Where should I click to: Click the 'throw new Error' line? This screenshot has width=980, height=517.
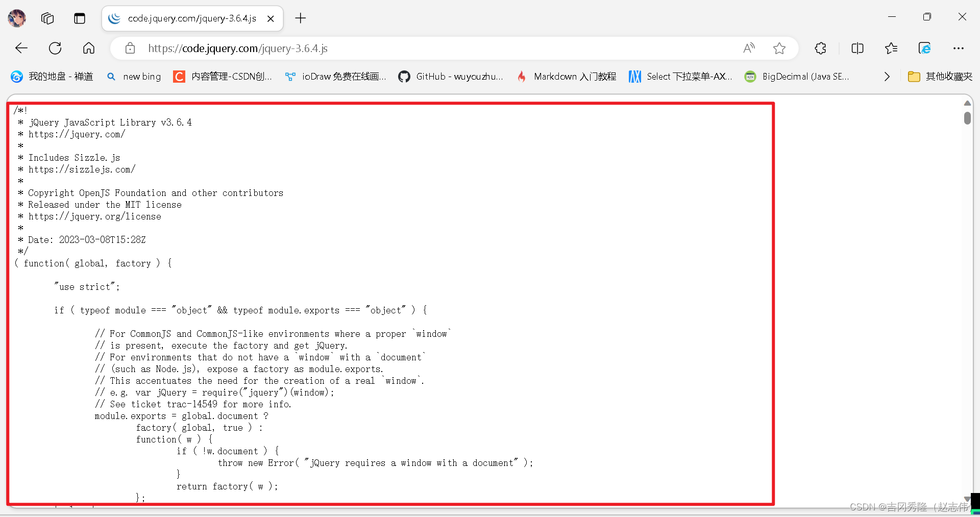point(375,463)
